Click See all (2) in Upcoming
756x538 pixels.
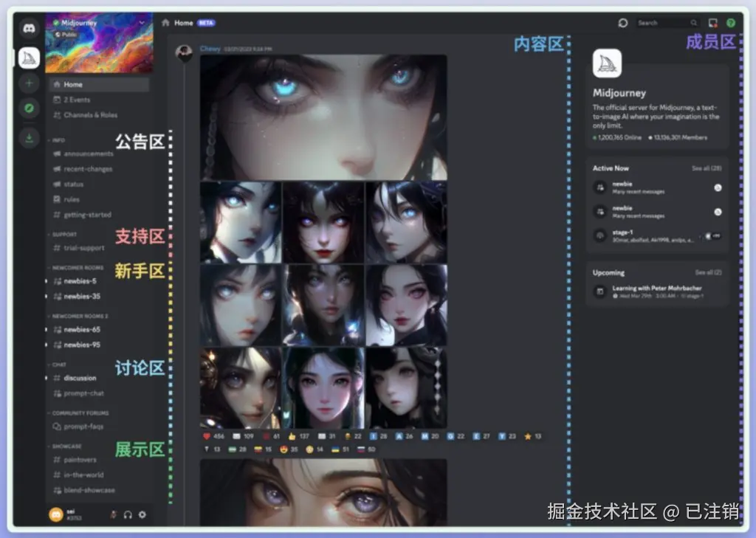coord(708,272)
